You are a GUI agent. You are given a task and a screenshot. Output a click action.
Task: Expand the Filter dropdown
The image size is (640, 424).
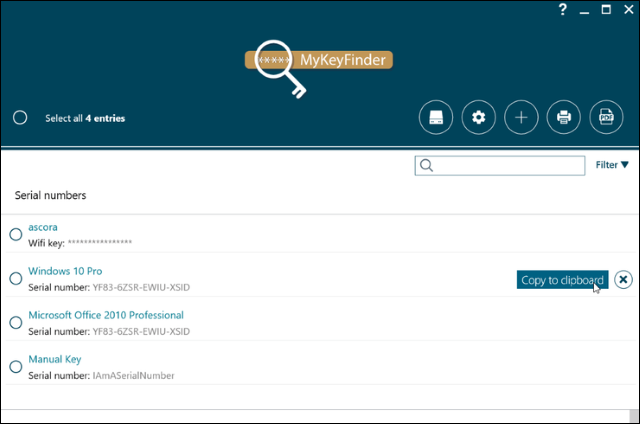(x=612, y=165)
